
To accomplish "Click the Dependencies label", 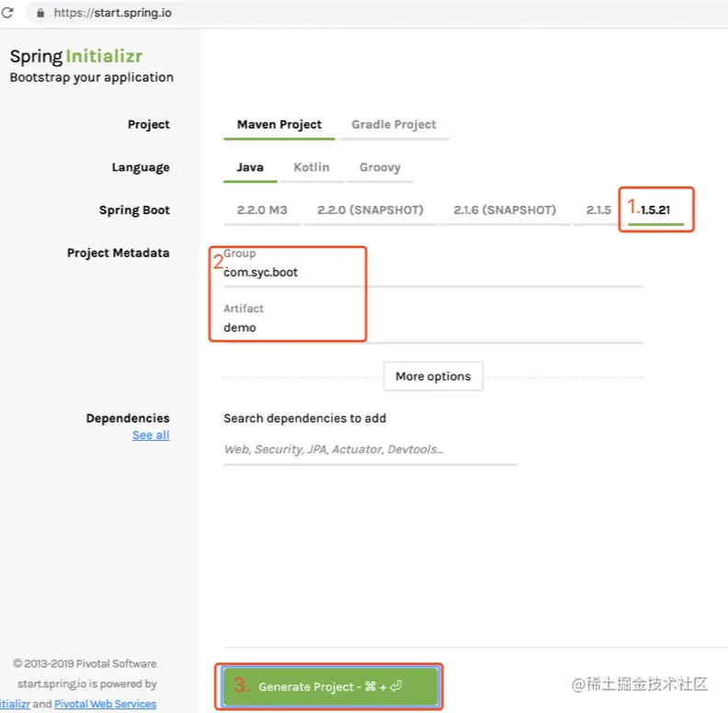I will click(x=128, y=418).
